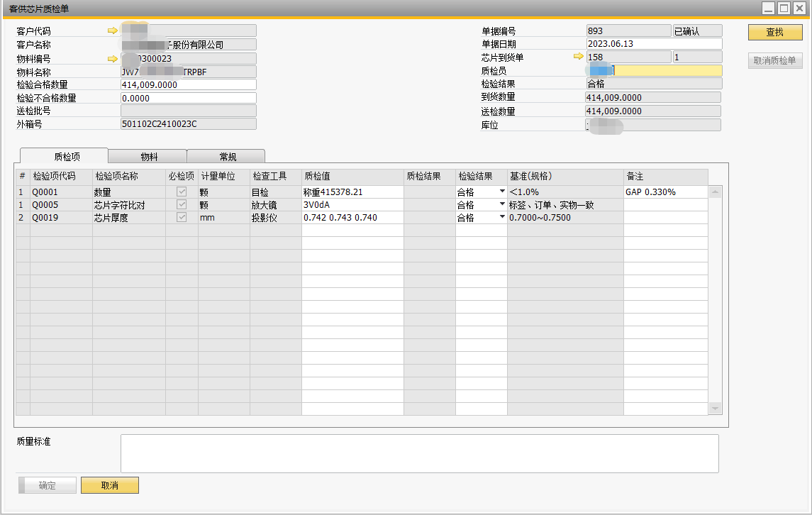Select 备注 cell GAP 0.330%
Viewport: 812px width, 515px height.
click(665, 192)
